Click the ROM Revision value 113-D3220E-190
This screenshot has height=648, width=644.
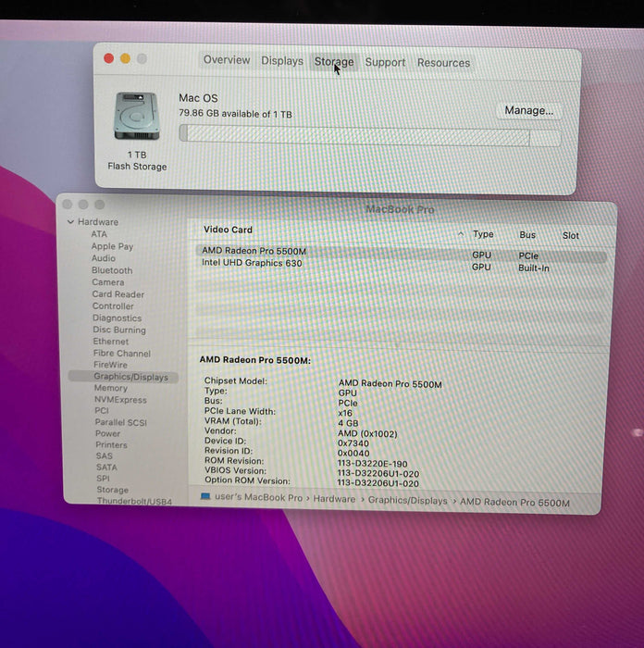tap(372, 464)
